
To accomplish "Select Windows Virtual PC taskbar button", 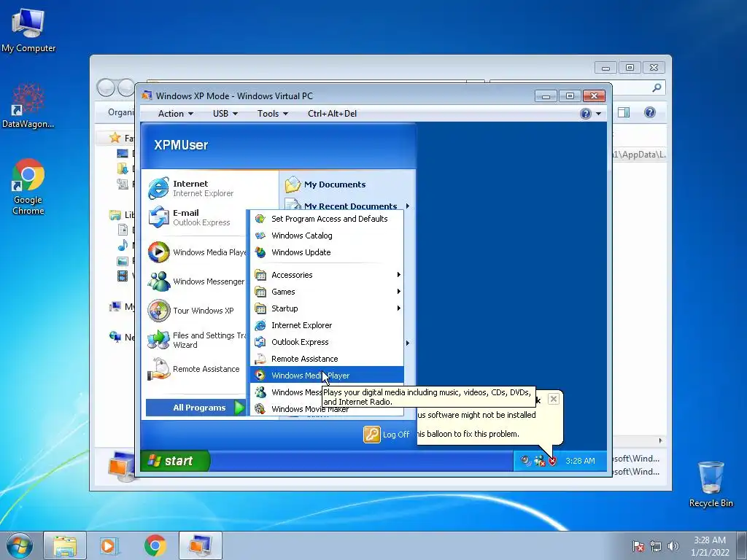I will pos(200,545).
